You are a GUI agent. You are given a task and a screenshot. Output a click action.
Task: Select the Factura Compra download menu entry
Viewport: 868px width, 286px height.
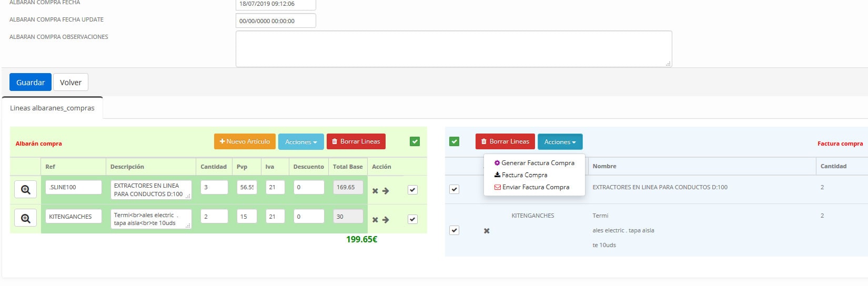point(521,175)
